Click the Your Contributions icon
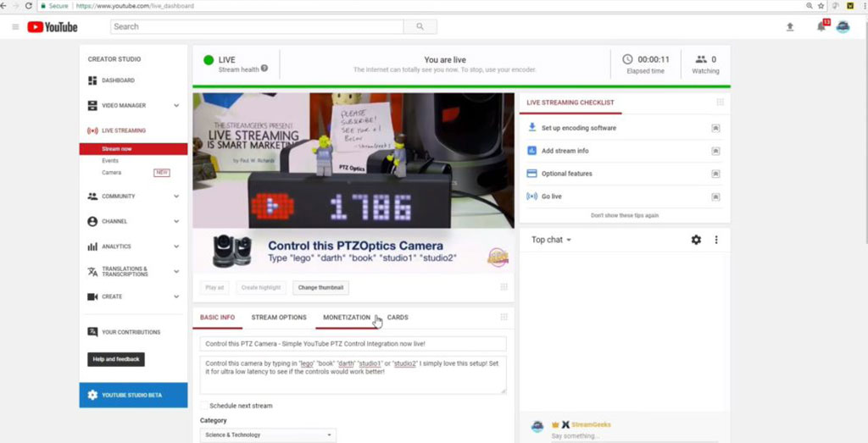Viewport: 868px width, 443px height. click(x=92, y=332)
